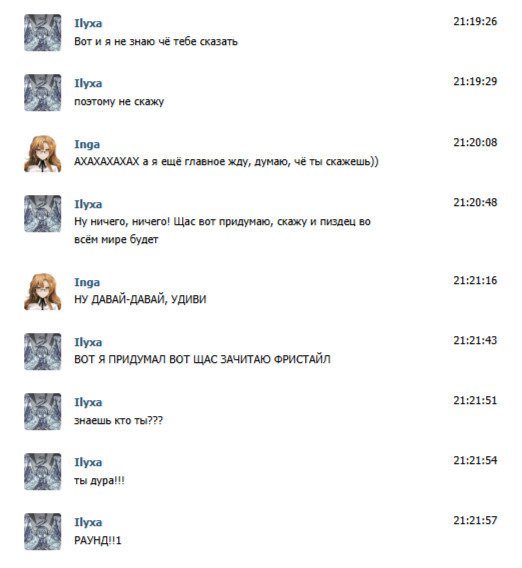Select the message 'ты дура!!!'

pos(99,481)
